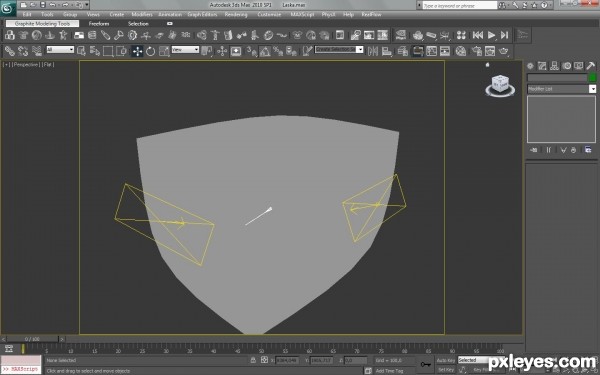
Task: Open the selection filter All dropdown
Action: tap(60, 50)
